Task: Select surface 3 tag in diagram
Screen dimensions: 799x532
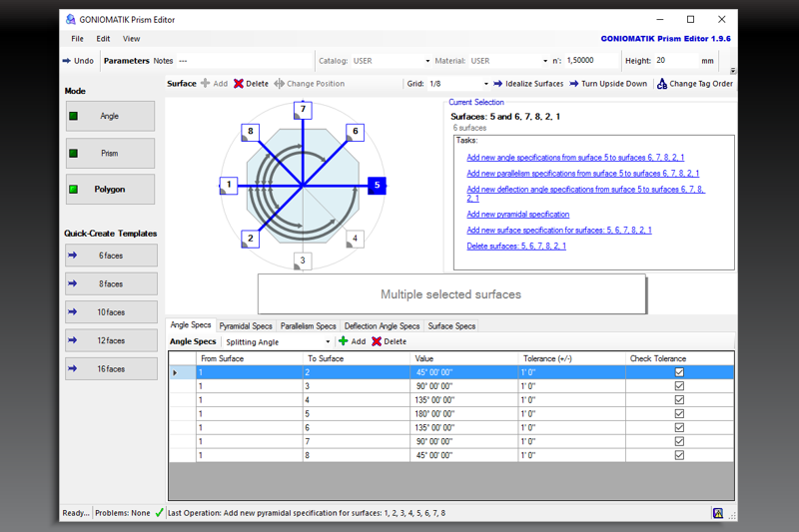Action: click(x=303, y=261)
